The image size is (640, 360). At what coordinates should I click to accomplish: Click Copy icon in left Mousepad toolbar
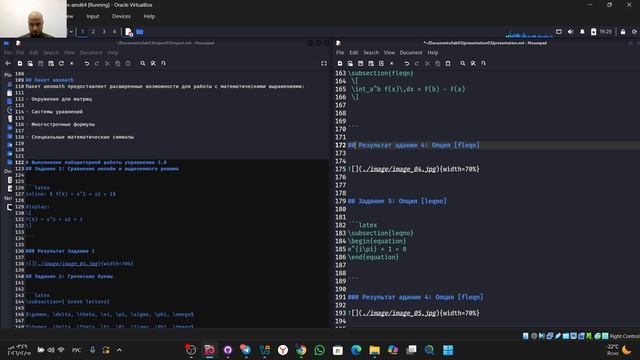click(x=118, y=63)
